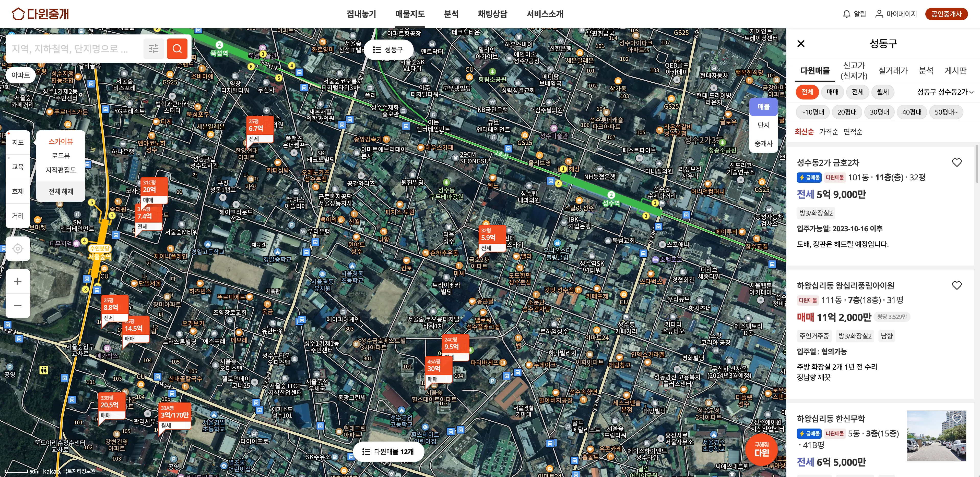Image resolution: width=980 pixels, height=477 pixels.
Task: Switch to the 실거래가 tab
Action: point(892,70)
